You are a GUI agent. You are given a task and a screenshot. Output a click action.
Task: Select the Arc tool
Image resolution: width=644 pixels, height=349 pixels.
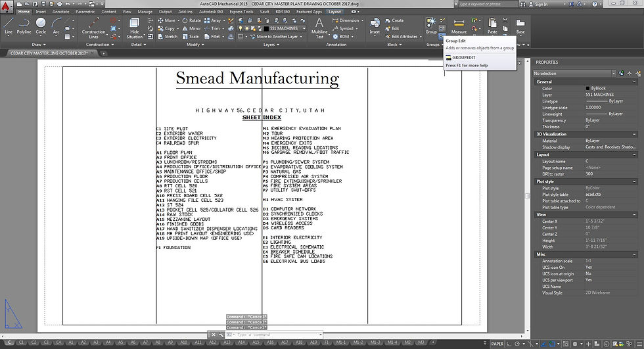click(x=56, y=26)
